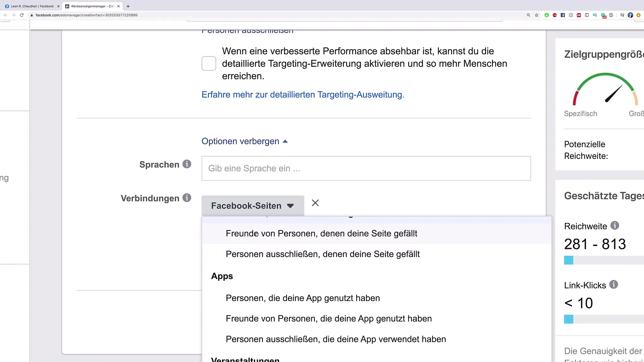Click the 'Spezifisch' gauge label
This screenshot has height=362, width=644.
coord(581,114)
